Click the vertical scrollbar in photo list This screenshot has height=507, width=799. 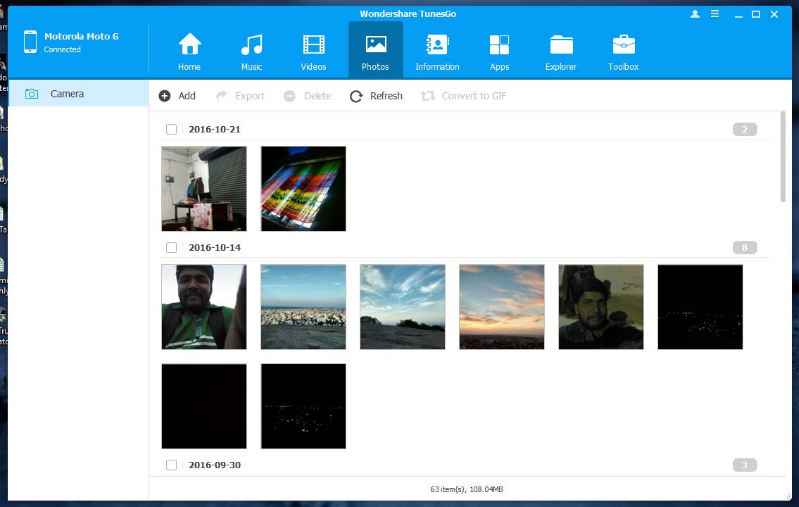click(x=781, y=160)
